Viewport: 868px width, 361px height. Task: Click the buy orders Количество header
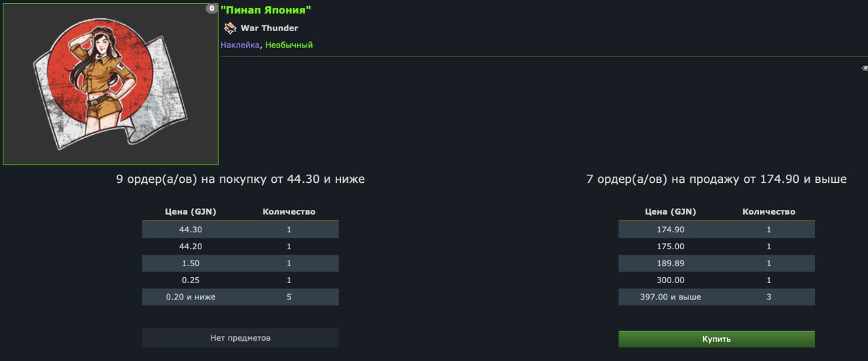click(289, 212)
